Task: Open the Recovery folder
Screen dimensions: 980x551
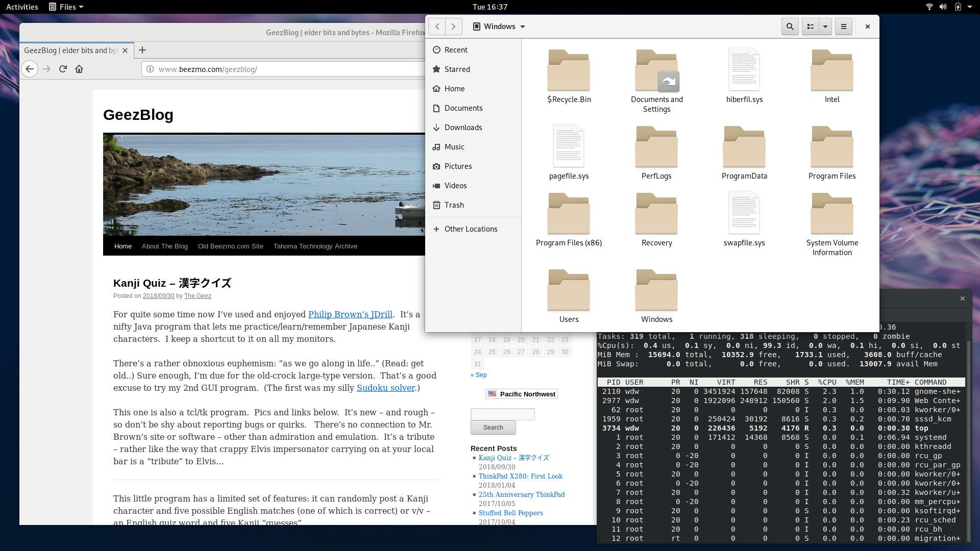Action: (x=656, y=219)
